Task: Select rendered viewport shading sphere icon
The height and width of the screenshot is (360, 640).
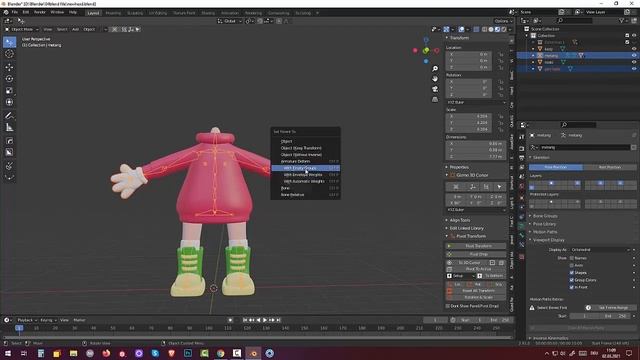Action: pos(503,29)
